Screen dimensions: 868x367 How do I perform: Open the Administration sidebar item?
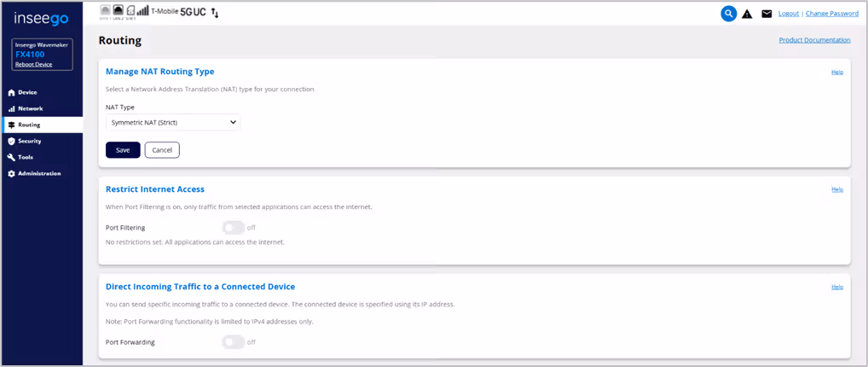38,173
